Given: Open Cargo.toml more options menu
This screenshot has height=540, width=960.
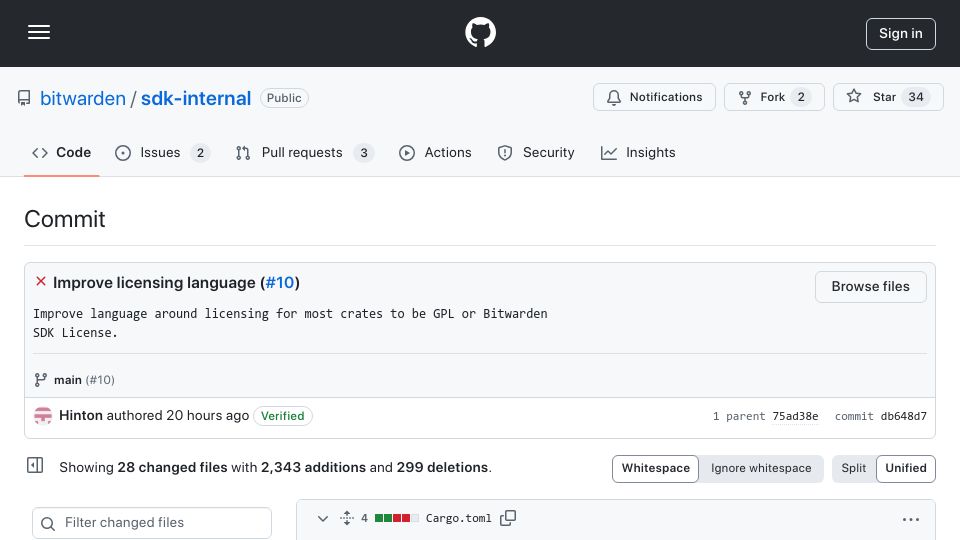Looking at the screenshot, I should (x=910, y=520).
